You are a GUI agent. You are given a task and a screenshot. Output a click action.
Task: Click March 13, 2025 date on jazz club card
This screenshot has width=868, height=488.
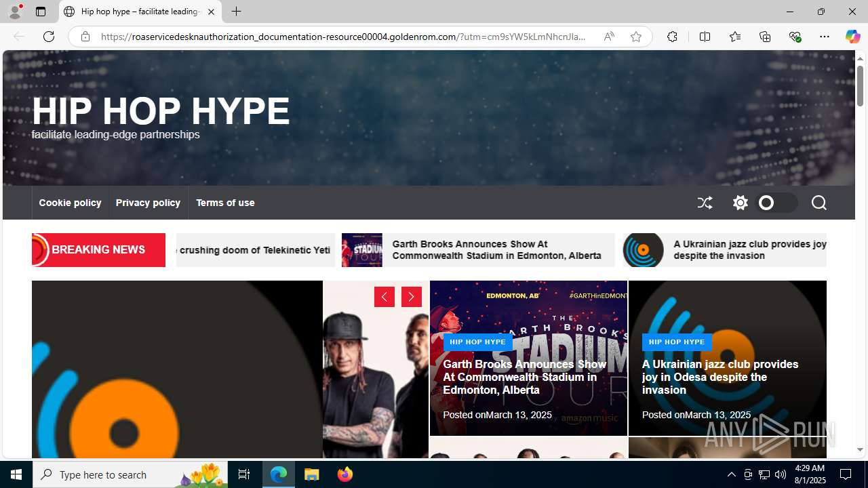tap(717, 415)
